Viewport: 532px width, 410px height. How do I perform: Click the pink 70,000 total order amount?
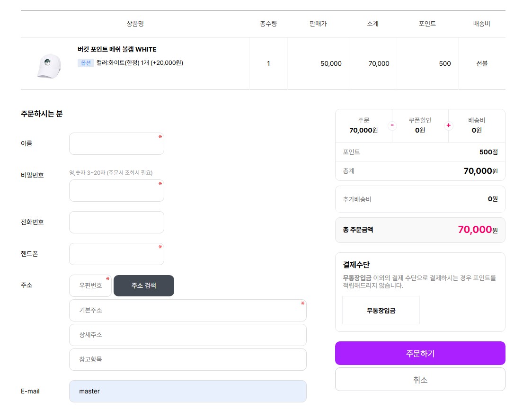pyautogui.click(x=475, y=230)
